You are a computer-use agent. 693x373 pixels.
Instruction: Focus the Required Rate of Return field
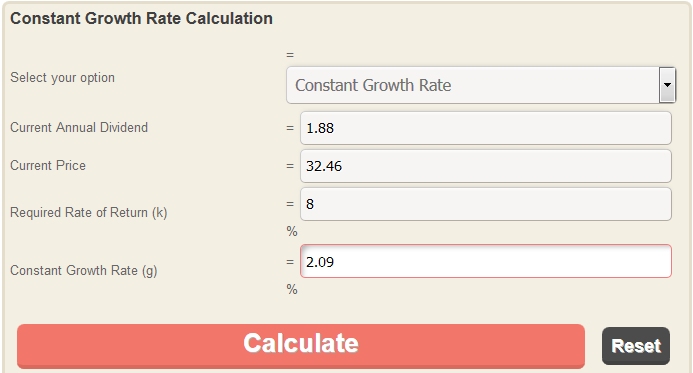[486, 204]
